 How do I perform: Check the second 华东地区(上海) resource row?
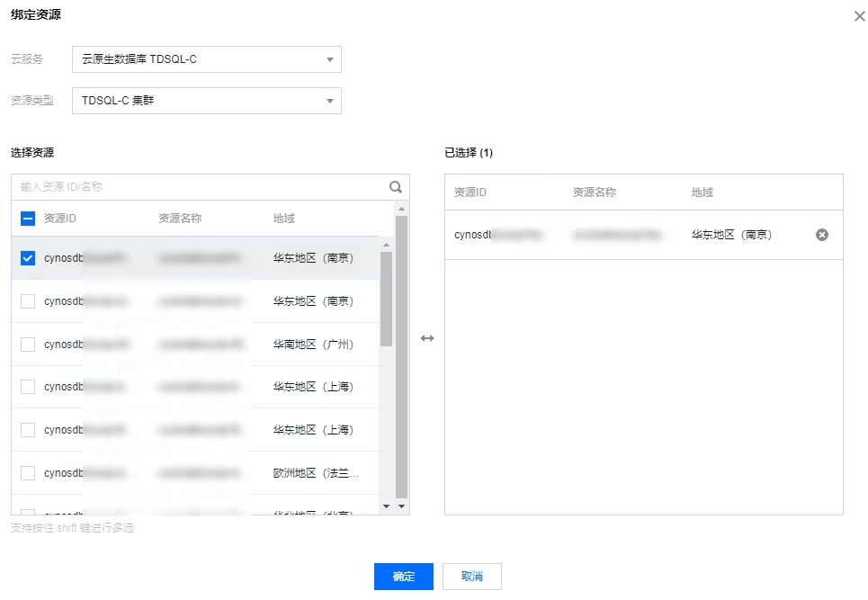(28, 429)
